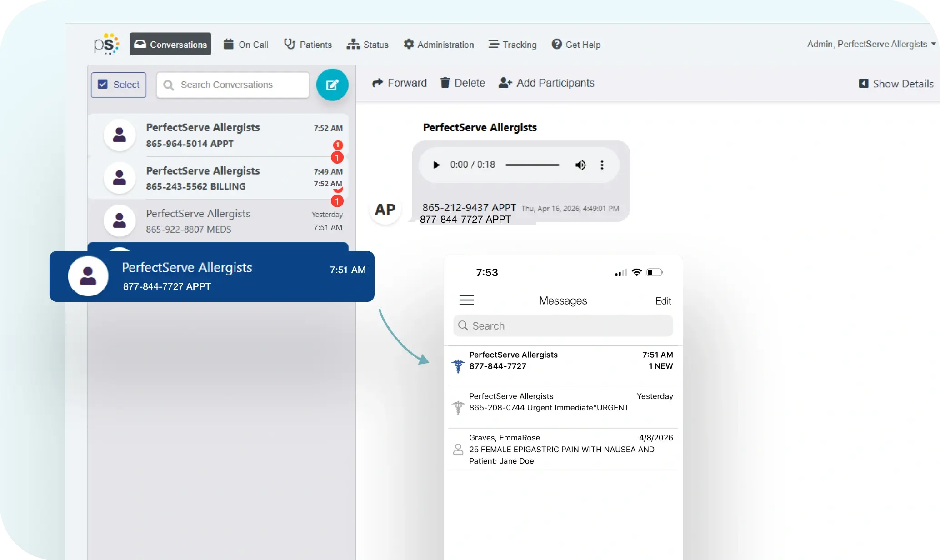Image resolution: width=940 pixels, height=560 pixels.
Task: Click the PerfectServe logo
Action: point(106,44)
